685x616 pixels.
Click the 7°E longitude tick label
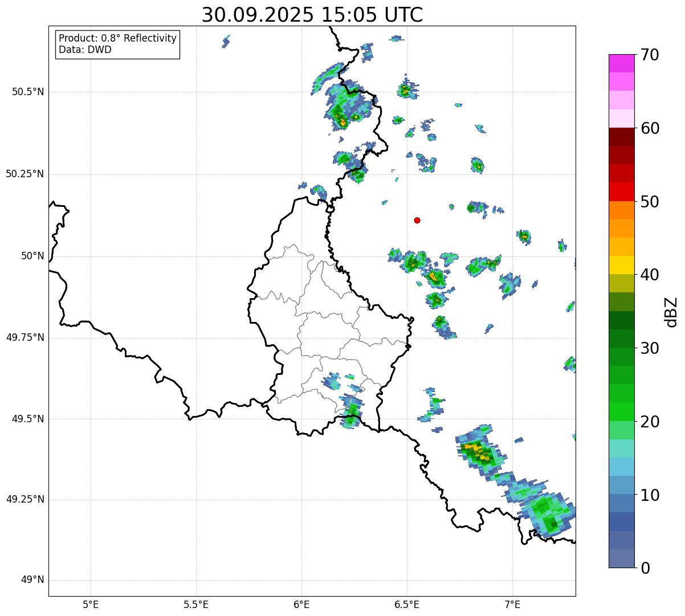point(512,604)
